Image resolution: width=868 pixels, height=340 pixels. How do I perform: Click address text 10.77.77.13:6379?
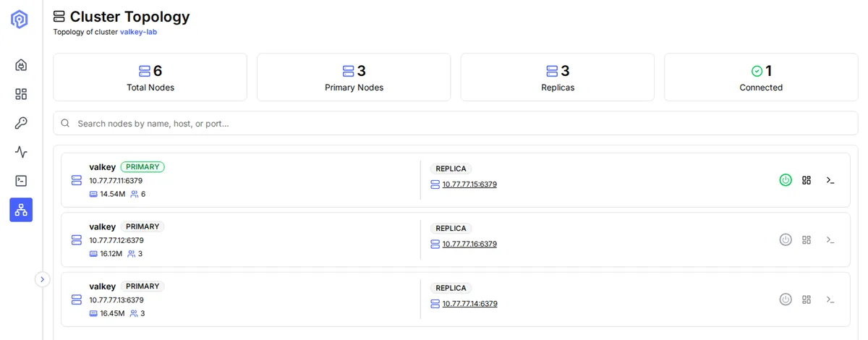pyautogui.click(x=116, y=299)
